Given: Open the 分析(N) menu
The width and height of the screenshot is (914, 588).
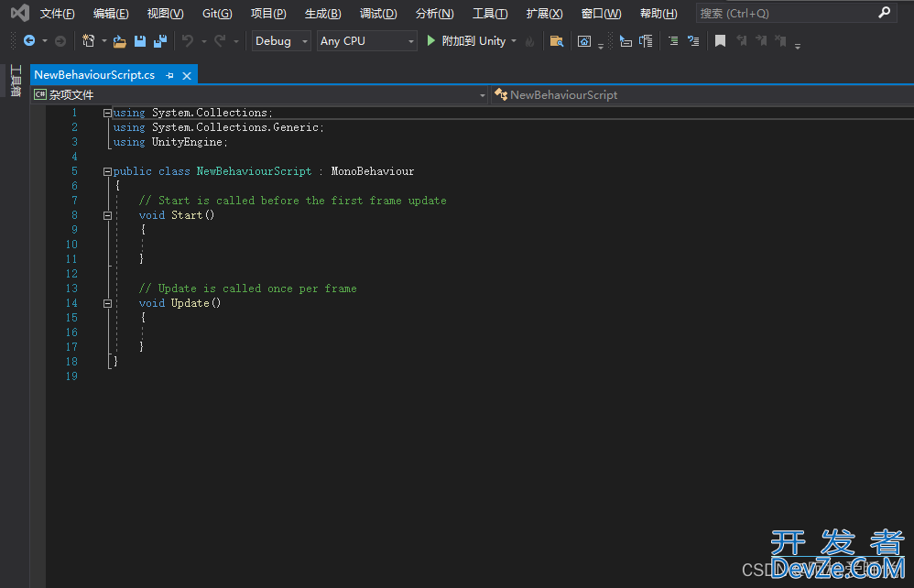Looking at the screenshot, I should point(434,14).
